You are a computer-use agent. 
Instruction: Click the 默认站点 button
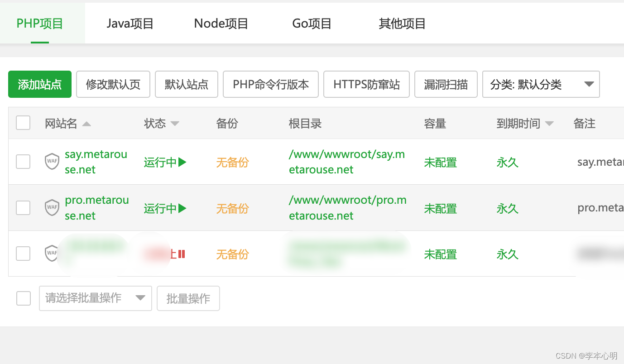[x=187, y=84]
